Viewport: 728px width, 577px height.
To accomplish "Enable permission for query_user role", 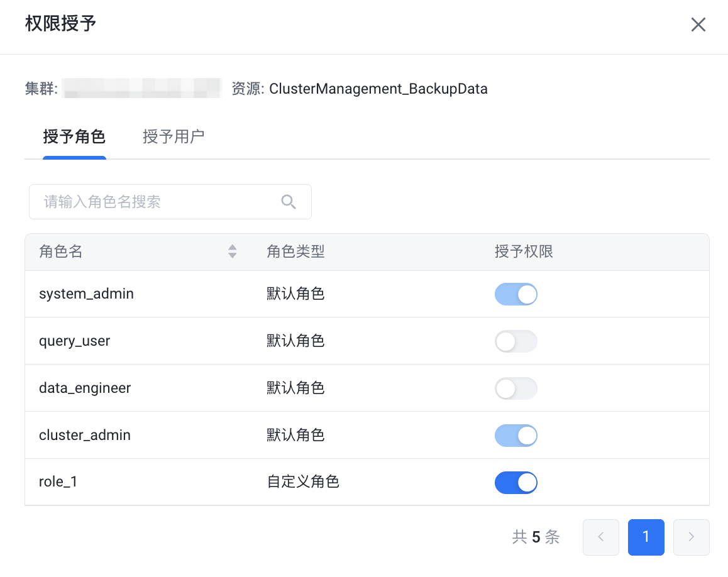I will (516, 341).
